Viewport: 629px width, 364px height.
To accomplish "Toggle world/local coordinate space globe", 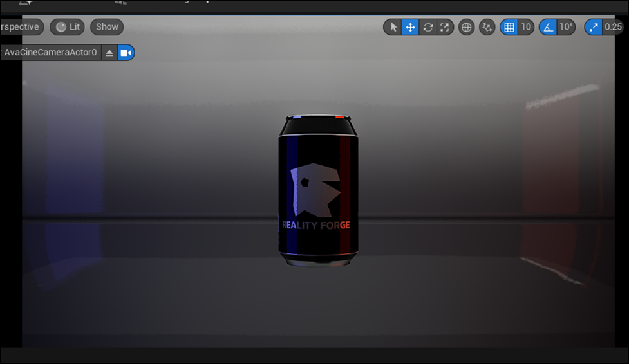I will pyautogui.click(x=466, y=27).
